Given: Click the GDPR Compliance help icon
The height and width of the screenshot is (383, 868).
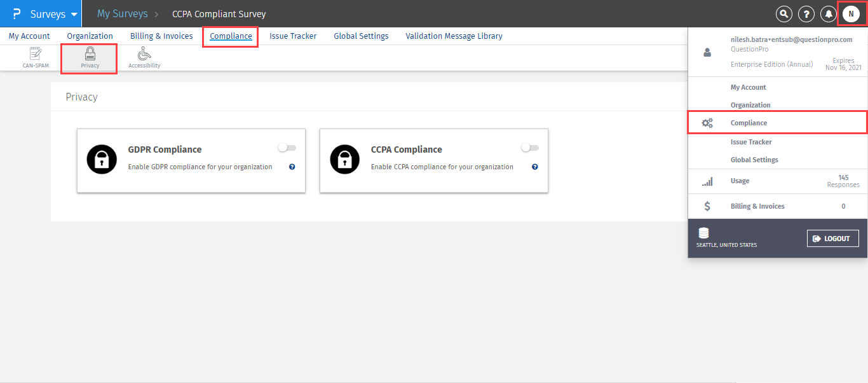Looking at the screenshot, I should 292,167.
